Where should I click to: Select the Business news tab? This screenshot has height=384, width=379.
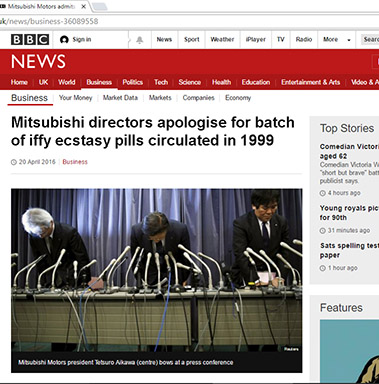(x=99, y=82)
